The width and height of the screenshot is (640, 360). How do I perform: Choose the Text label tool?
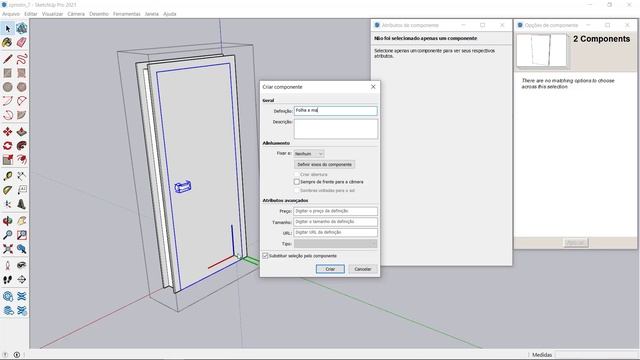click(x=22, y=190)
